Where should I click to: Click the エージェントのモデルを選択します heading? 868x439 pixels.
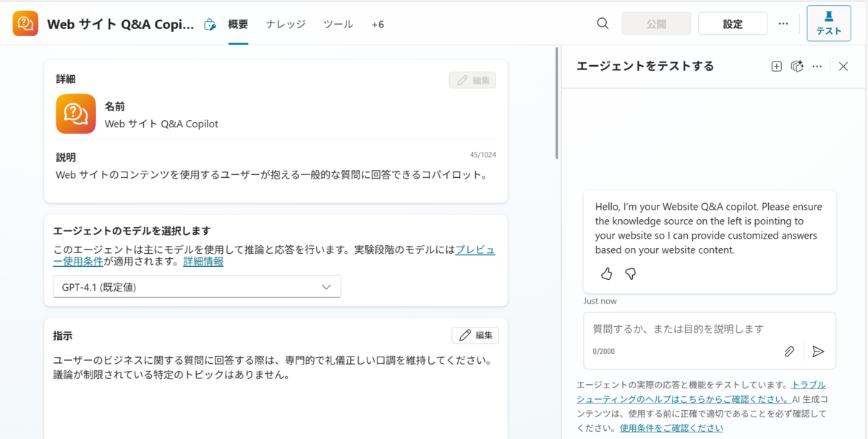coord(132,231)
